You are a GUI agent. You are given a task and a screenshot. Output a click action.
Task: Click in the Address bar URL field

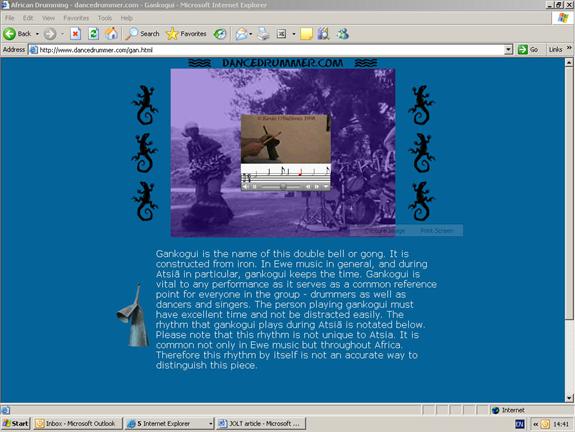271,50
